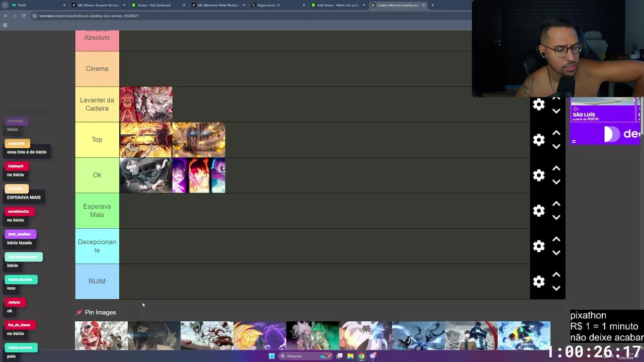Select the Top tier label
The width and height of the screenshot is (644, 362).
click(97, 140)
